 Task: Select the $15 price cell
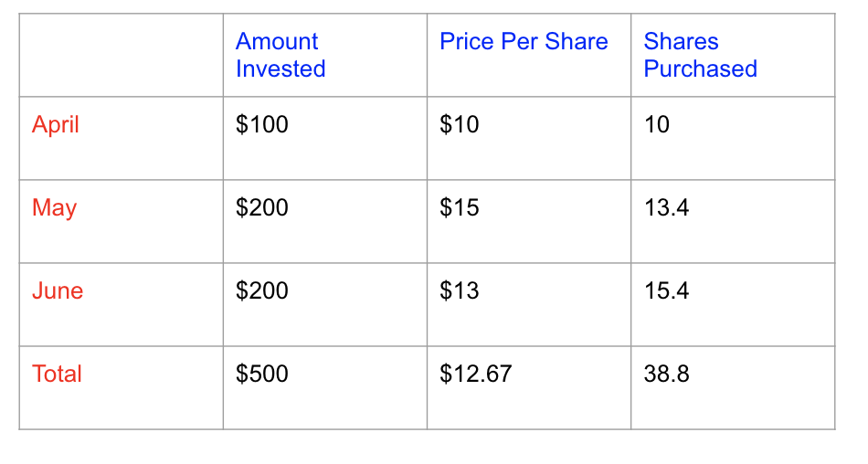[x=460, y=208]
